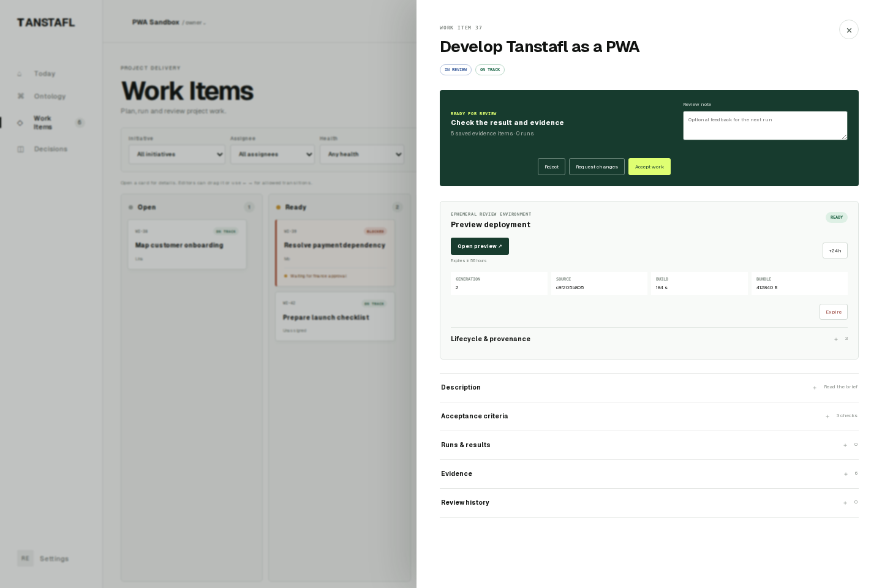Click the build value 184 s

pyautogui.click(x=661, y=287)
